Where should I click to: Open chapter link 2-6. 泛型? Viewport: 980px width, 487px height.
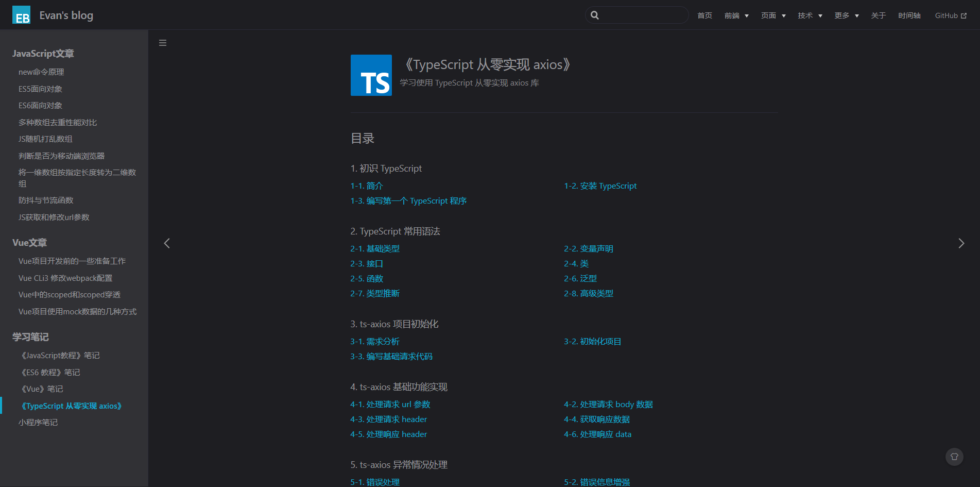(x=580, y=279)
